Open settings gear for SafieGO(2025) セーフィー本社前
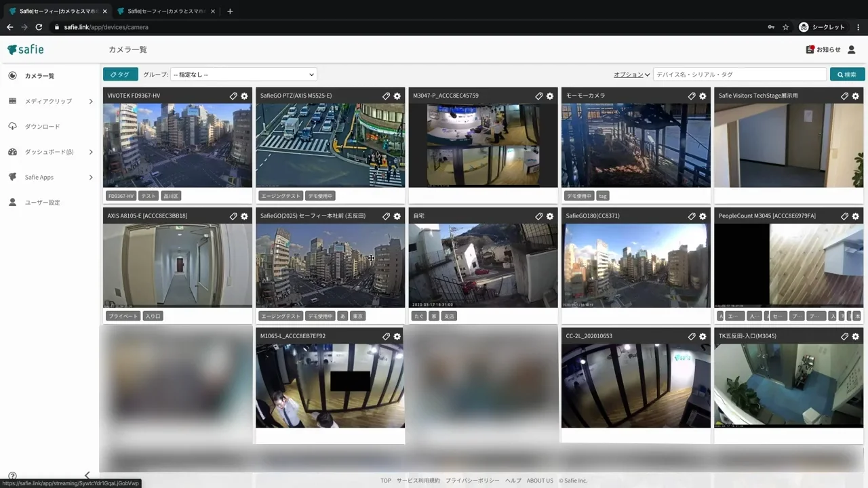 pyautogui.click(x=397, y=216)
